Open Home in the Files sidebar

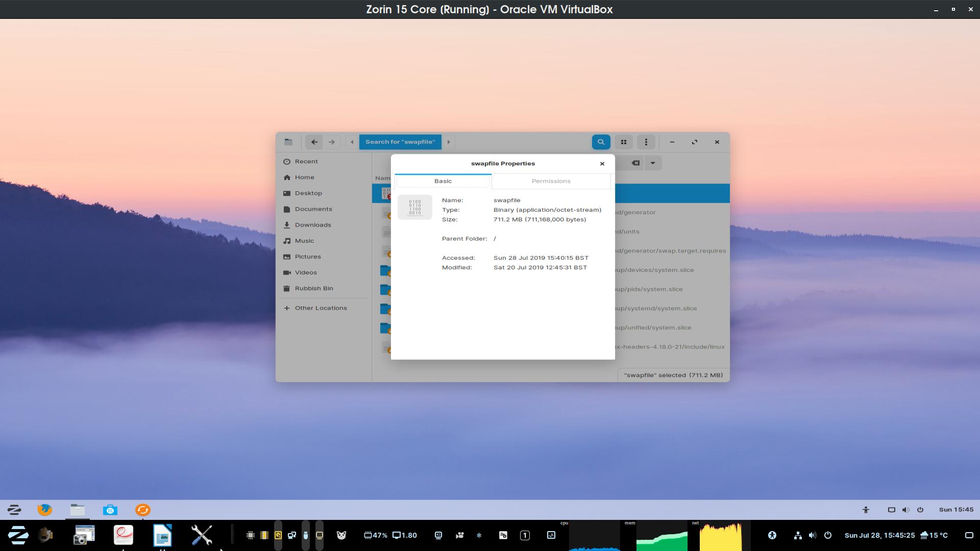324,177
